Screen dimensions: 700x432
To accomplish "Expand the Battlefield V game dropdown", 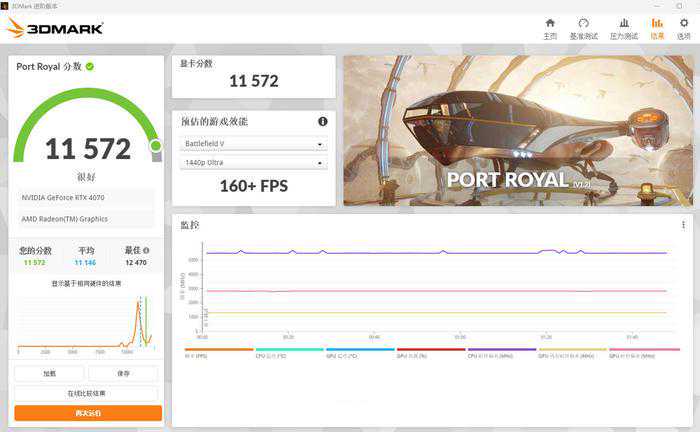I will (x=253, y=144).
